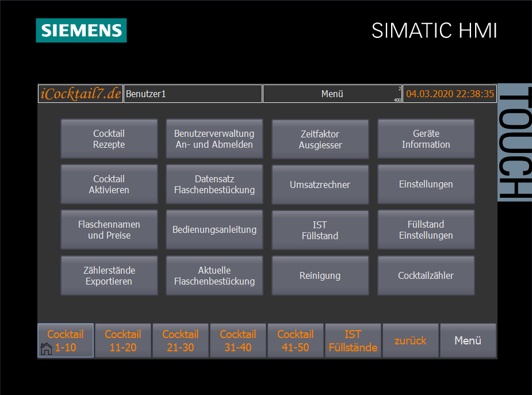Switch to Cocktail 41-50 page
The height and width of the screenshot is (395, 532).
[296, 340]
